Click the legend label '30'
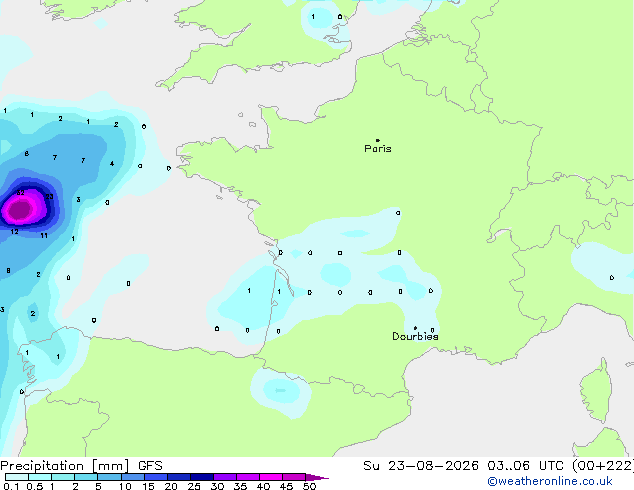 [x=217, y=486]
